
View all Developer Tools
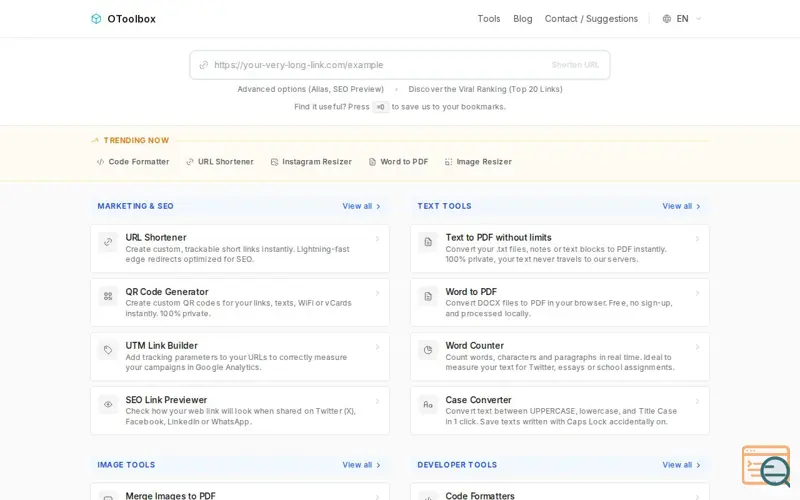(681, 465)
